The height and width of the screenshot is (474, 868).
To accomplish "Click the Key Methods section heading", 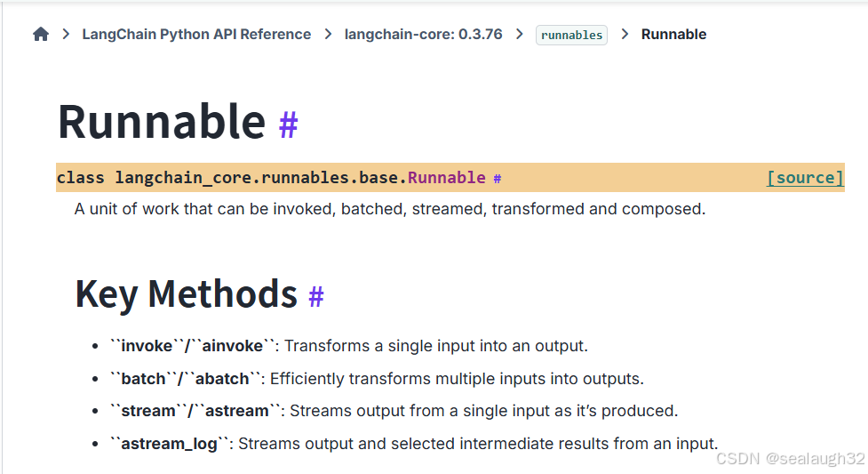I will [187, 293].
